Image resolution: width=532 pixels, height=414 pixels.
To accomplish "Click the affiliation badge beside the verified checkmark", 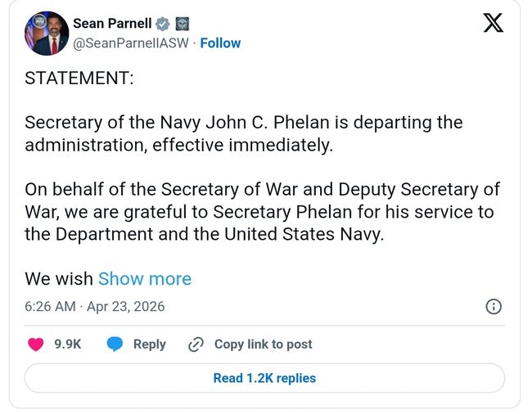I will 182,24.
